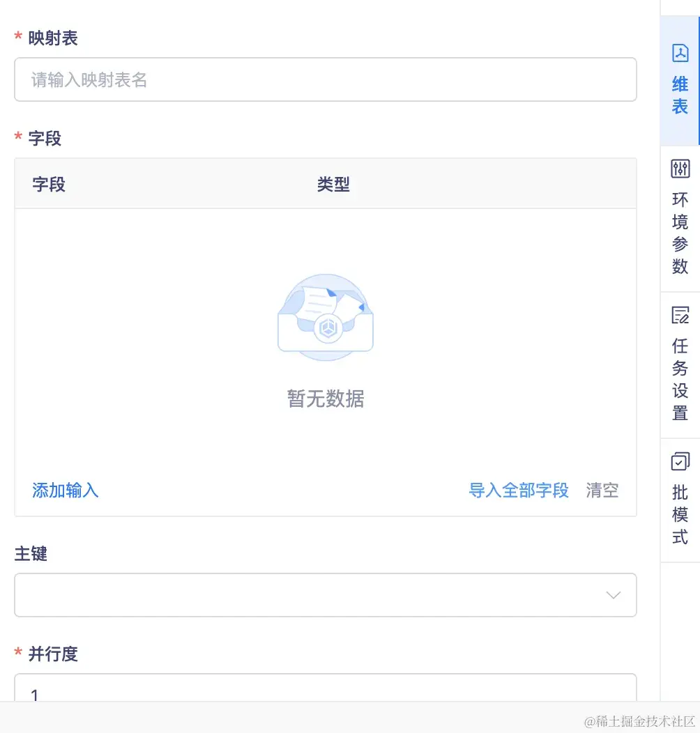Click the empty-state data illustration
Viewport: 700px width, 733px height.
coord(325,317)
